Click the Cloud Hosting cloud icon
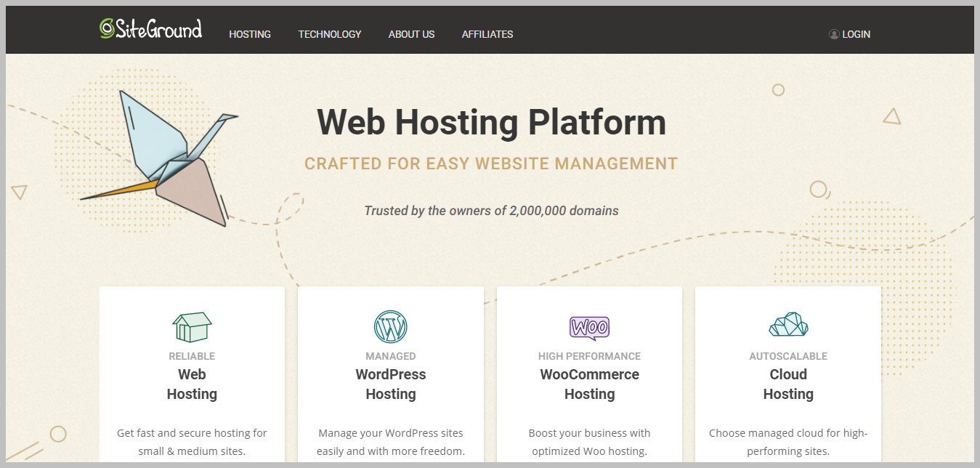This screenshot has width=980, height=468. point(788,324)
